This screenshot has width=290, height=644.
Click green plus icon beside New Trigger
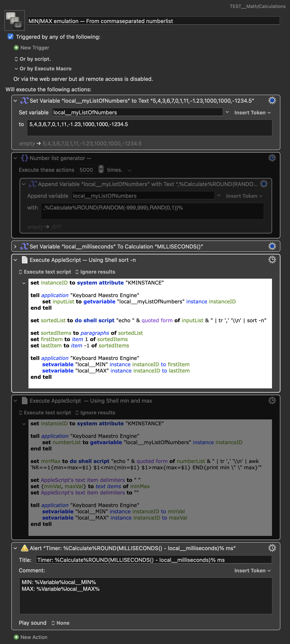click(x=16, y=48)
